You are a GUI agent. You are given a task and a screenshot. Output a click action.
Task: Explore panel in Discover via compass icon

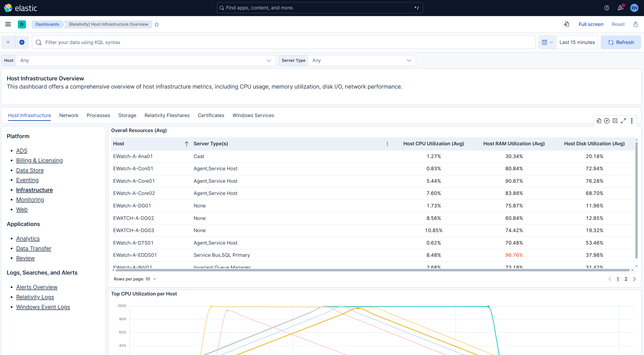click(x=607, y=121)
